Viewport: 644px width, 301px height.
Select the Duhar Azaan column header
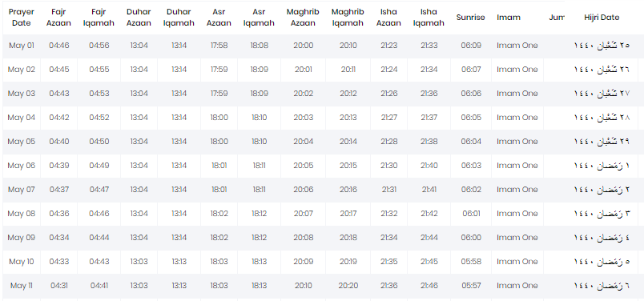point(139,18)
